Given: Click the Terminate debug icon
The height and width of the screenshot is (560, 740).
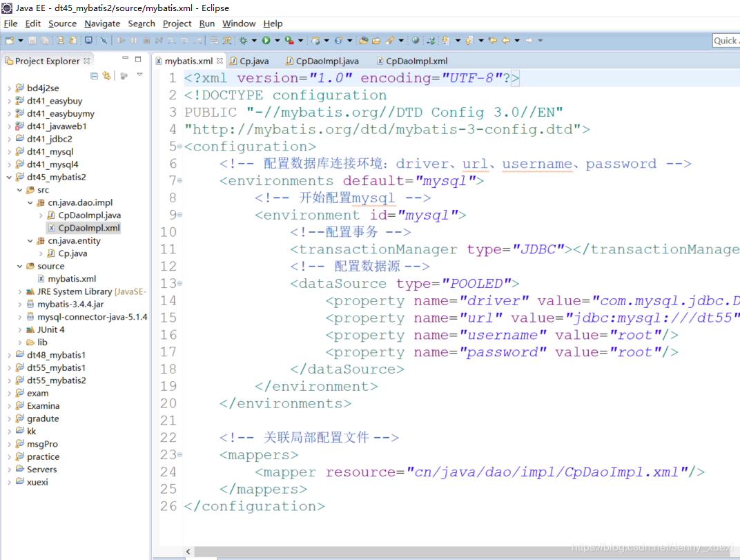Looking at the screenshot, I should 147,41.
